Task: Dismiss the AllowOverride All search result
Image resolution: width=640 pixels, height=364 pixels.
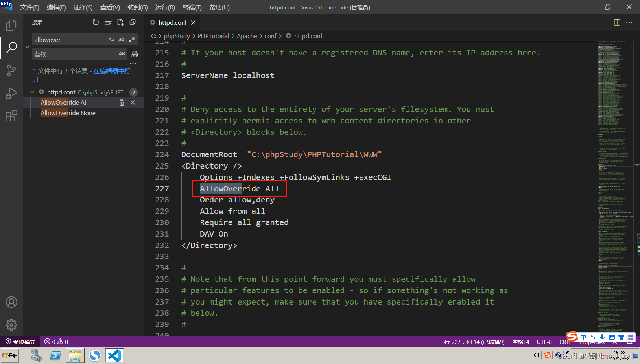Action: coord(133,103)
